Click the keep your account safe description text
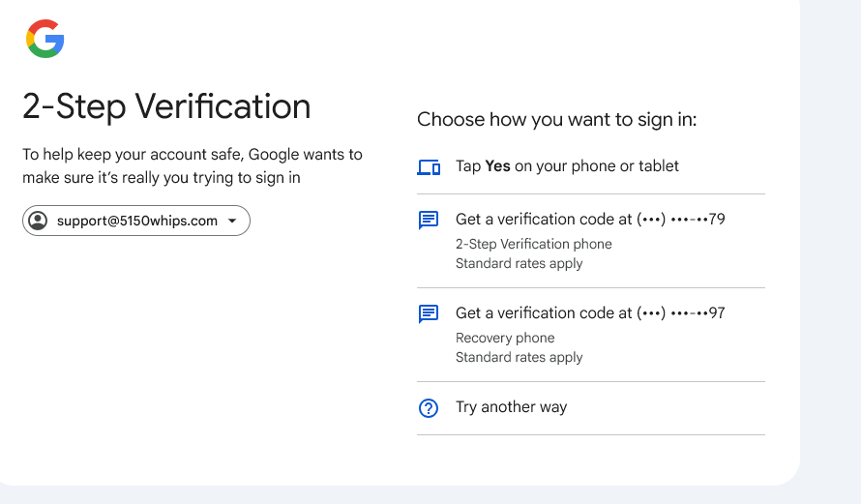Screen dimensions: 861x504 click(193, 165)
